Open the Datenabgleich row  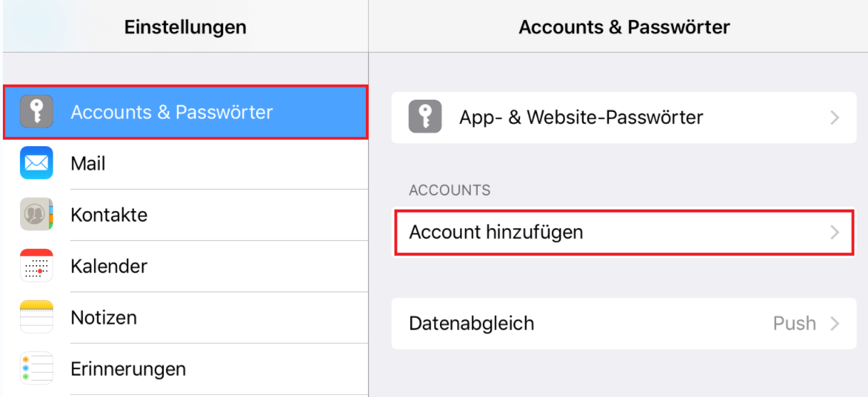coord(471,324)
